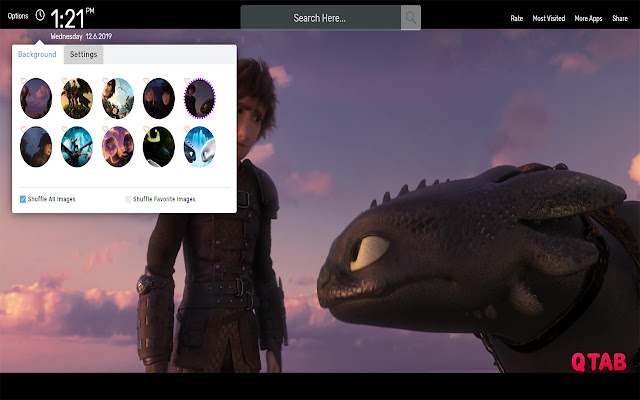Click heart on the flying dragon poster thumbnail

coord(105,81)
